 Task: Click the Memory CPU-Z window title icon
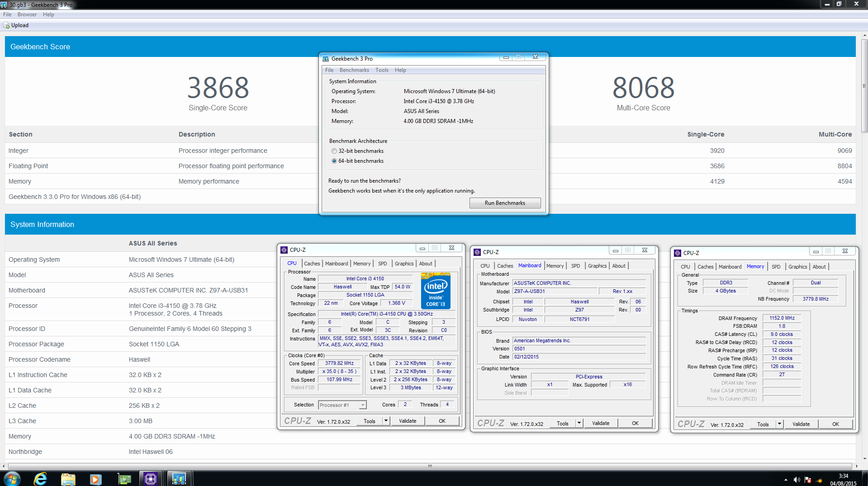click(678, 253)
